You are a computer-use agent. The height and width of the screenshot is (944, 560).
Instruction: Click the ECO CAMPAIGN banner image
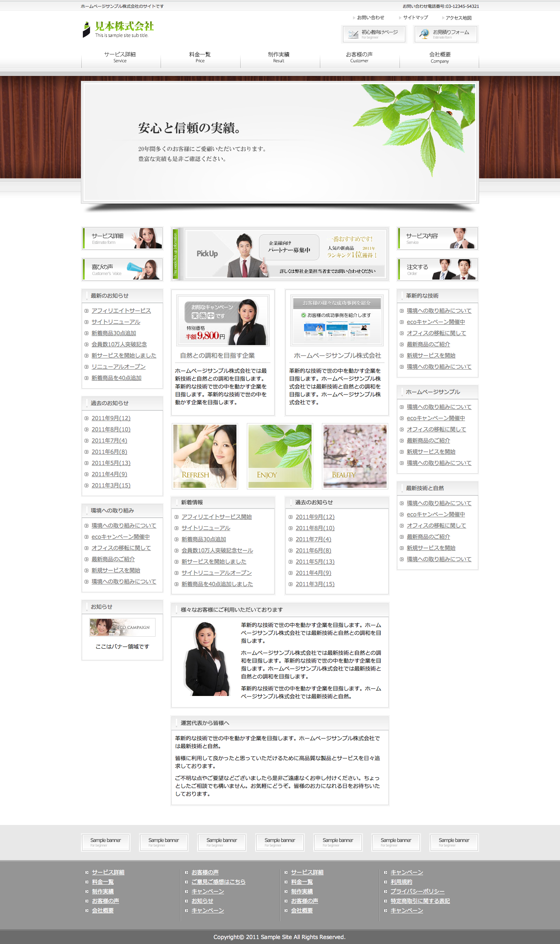122,627
